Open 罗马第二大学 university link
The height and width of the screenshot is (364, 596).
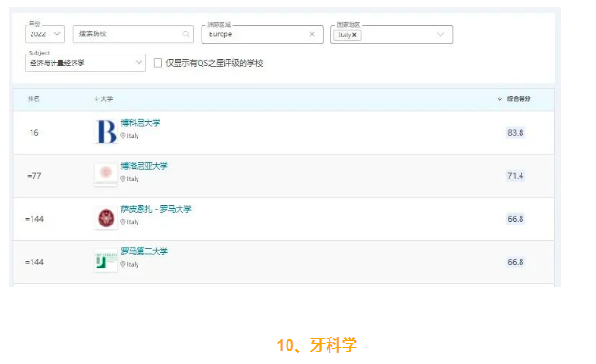(x=144, y=251)
